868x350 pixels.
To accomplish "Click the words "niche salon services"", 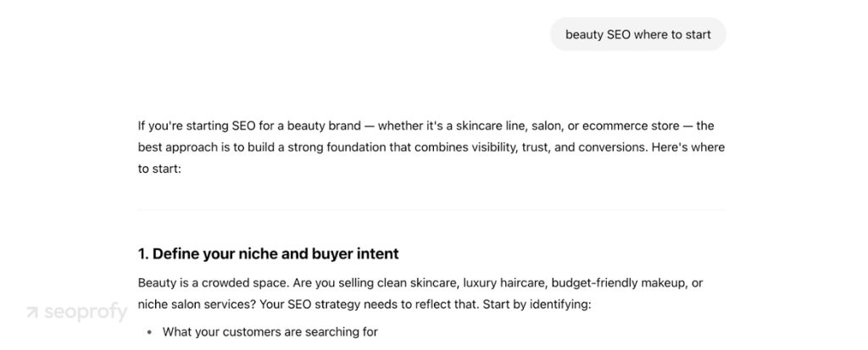I will (197, 303).
